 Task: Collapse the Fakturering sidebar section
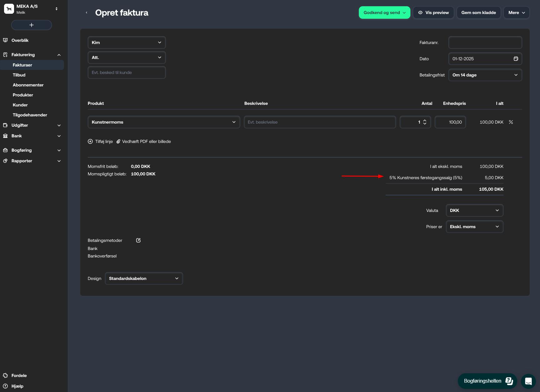pyautogui.click(x=59, y=55)
